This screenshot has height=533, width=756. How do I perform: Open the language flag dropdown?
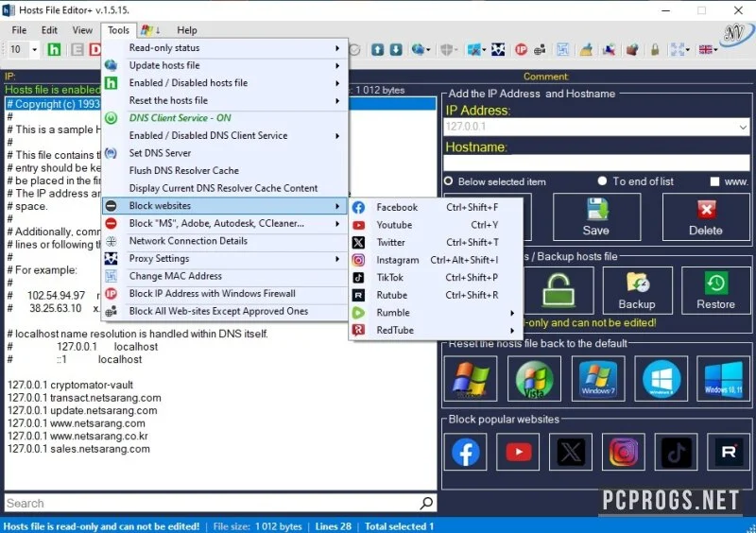716,49
